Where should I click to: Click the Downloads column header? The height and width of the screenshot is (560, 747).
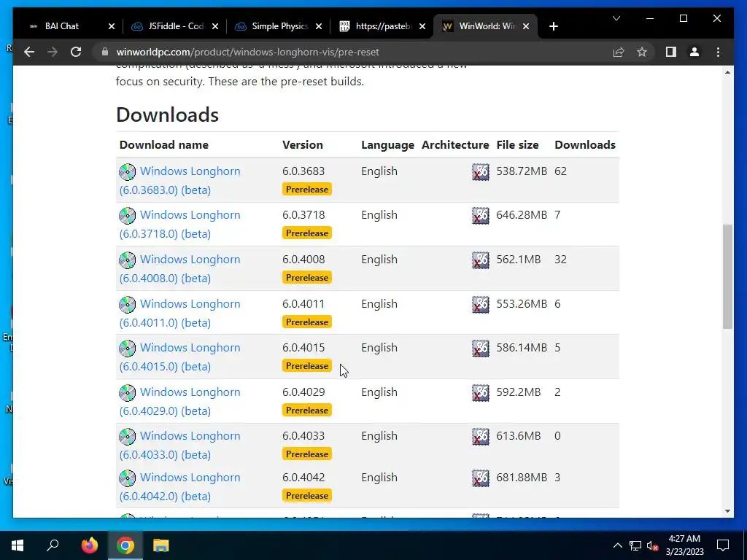[x=585, y=145]
